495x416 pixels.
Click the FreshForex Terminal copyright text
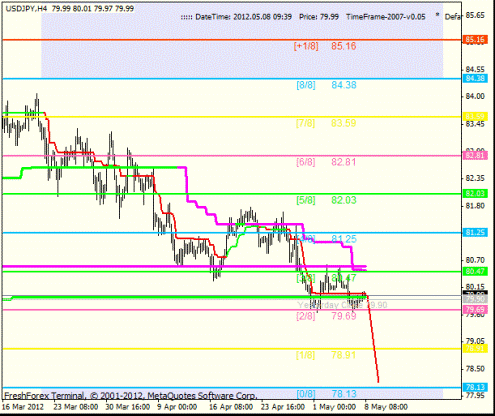point(130,396)
